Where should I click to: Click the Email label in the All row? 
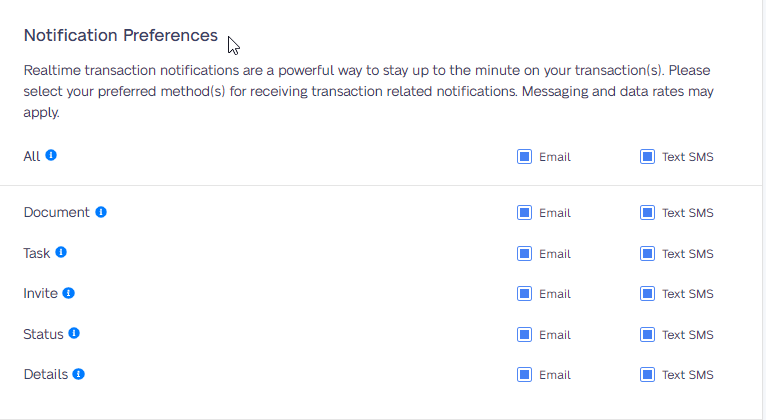pos(554,157)
